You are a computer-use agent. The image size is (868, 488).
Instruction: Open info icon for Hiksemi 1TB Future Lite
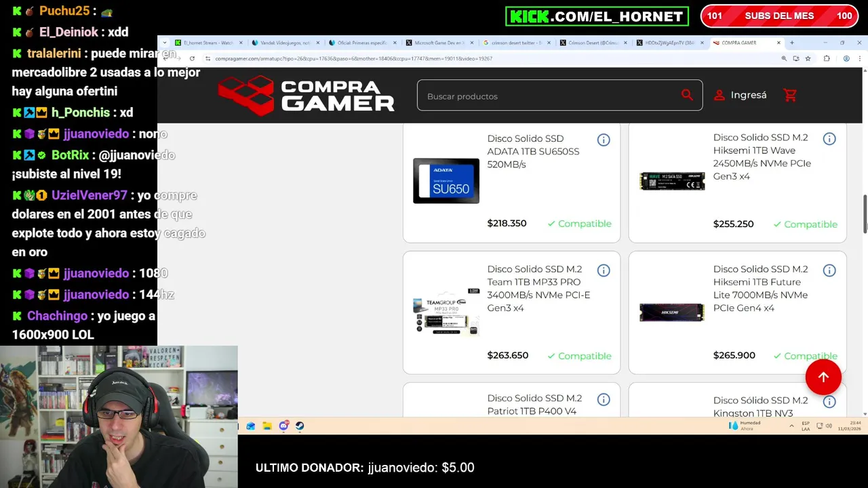coord(829,270)
